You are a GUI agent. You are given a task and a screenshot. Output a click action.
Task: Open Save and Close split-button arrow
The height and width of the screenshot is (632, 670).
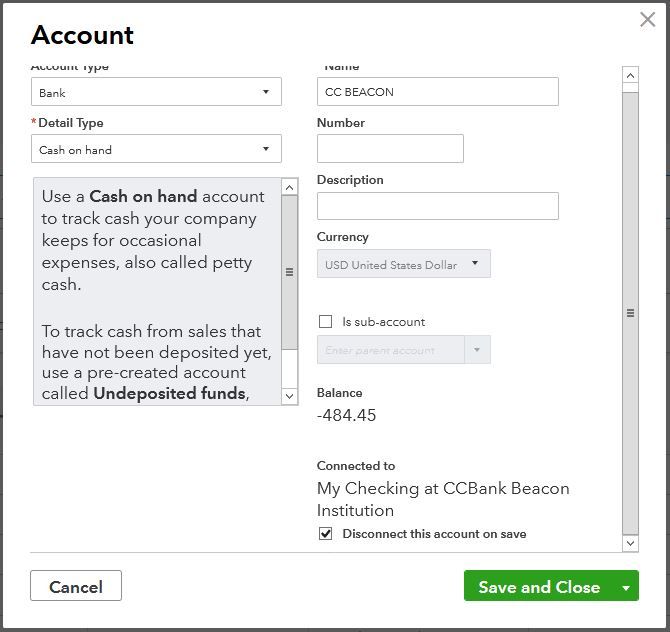coord(626,587)
